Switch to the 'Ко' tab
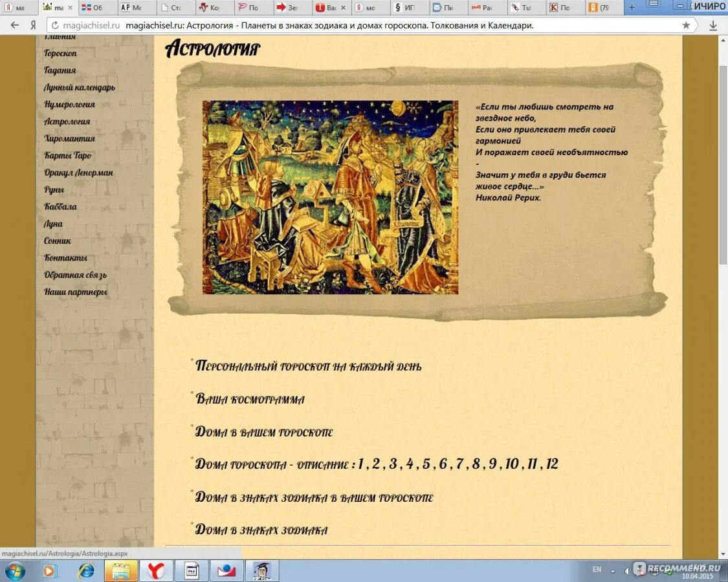Screen dimensions: 728x582 tap(214, 7)
